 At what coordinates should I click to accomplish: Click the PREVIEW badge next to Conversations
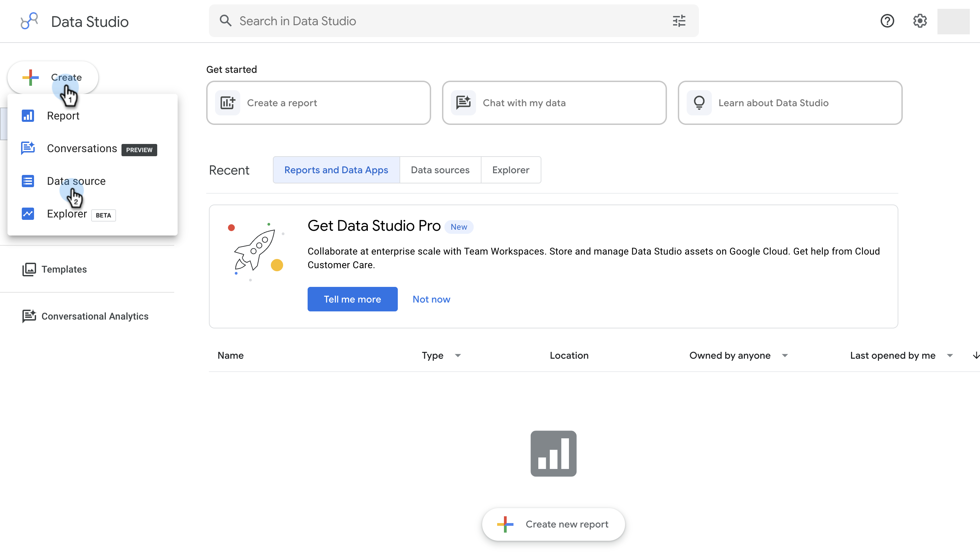pyautogui.click(x=139, y=150)
